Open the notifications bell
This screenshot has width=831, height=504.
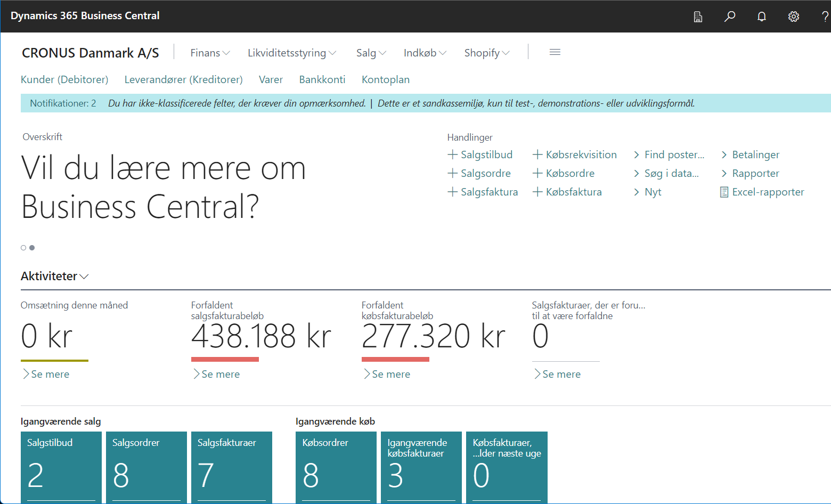(x=762, y=17)
